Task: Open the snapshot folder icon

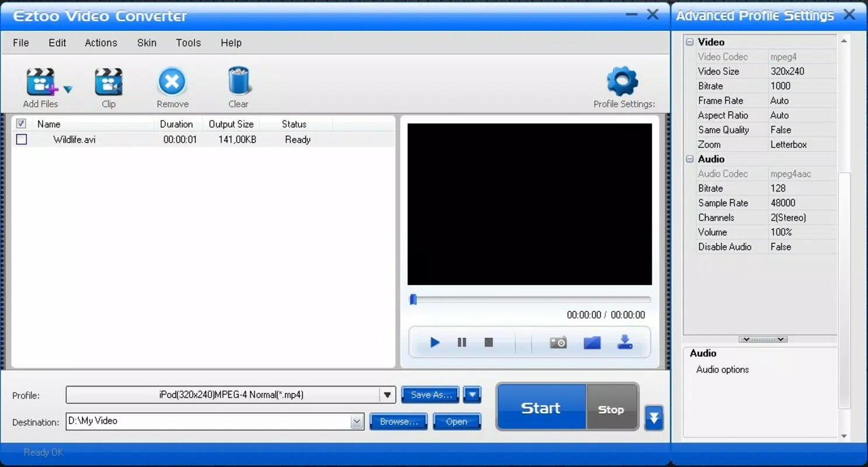Action: (592, 343)
